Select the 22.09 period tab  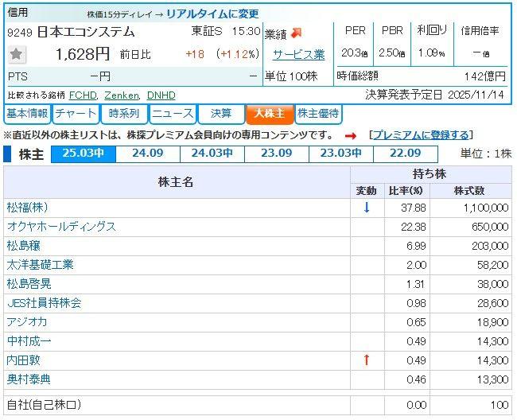[x=406, y=154]
